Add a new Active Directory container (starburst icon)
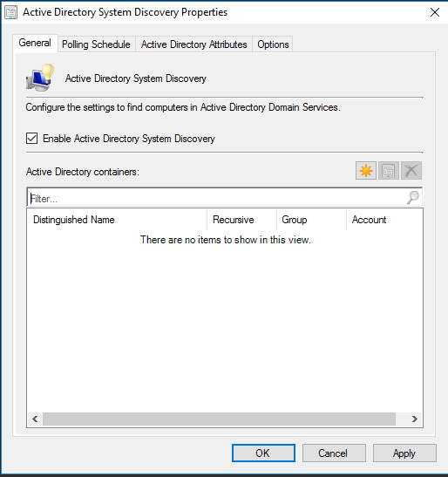 [366, 170]
